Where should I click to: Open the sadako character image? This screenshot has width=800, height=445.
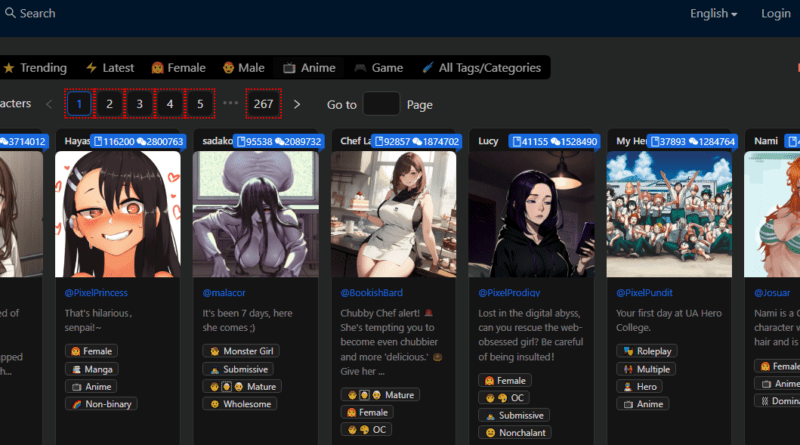pos(256,214)
